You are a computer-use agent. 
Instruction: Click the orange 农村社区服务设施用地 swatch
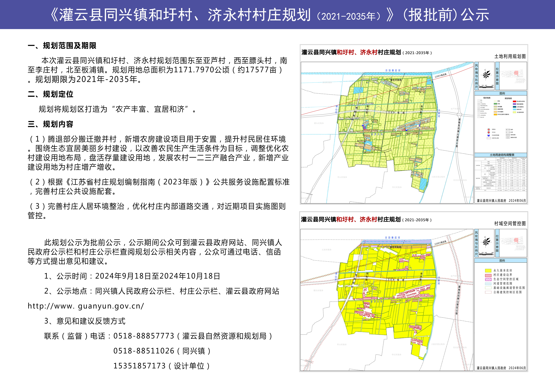click(x=496, y=115)
